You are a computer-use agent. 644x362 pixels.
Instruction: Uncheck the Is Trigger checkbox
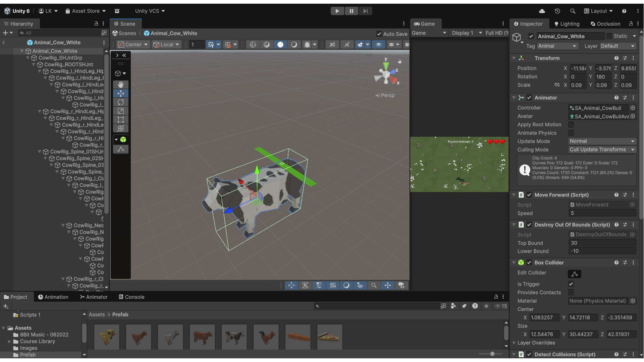pyautogui.click(x=571, y=284)
